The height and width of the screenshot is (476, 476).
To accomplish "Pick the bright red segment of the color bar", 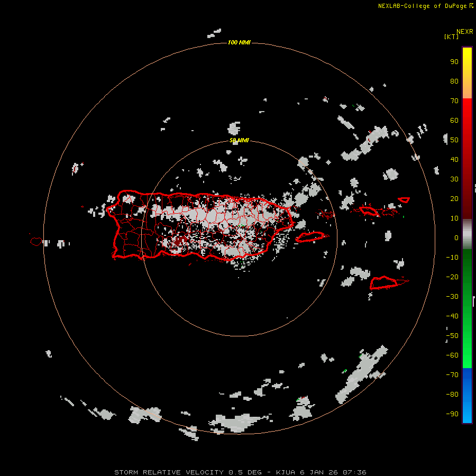I will point(467,122).
